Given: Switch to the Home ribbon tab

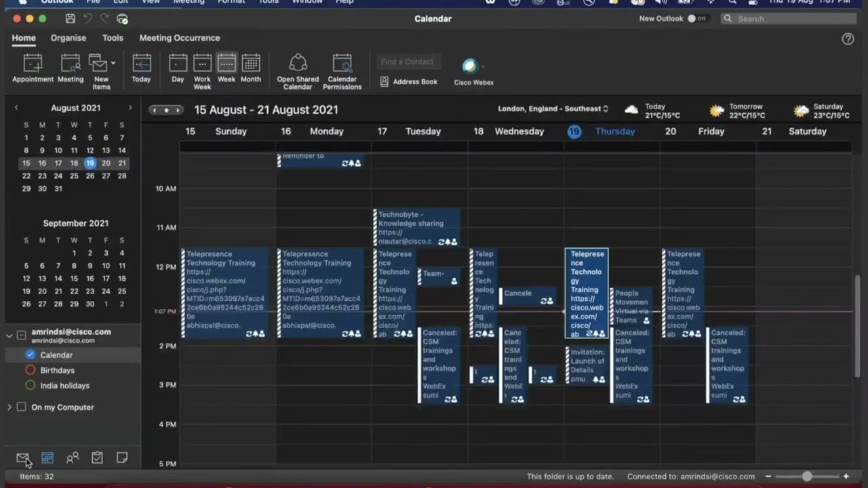Looking at the screenshot, I should click(24, 38).
